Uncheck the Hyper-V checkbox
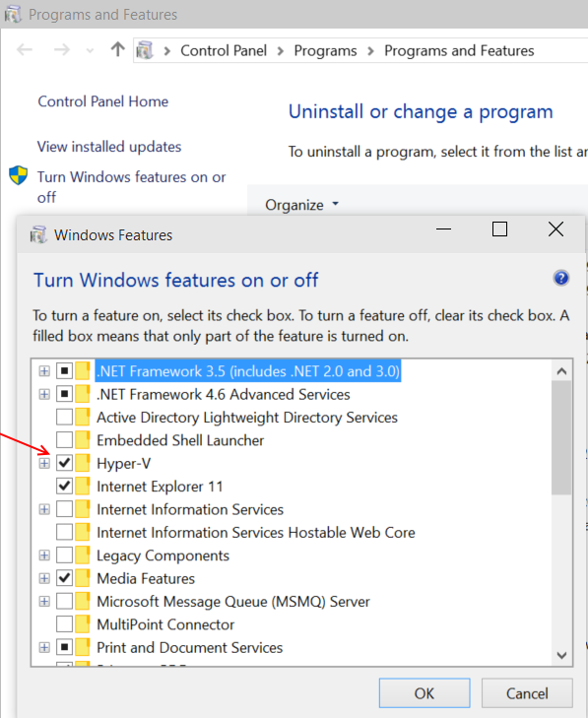The height and width of the screenshot is (718, 588). click(x=64, y=463)
